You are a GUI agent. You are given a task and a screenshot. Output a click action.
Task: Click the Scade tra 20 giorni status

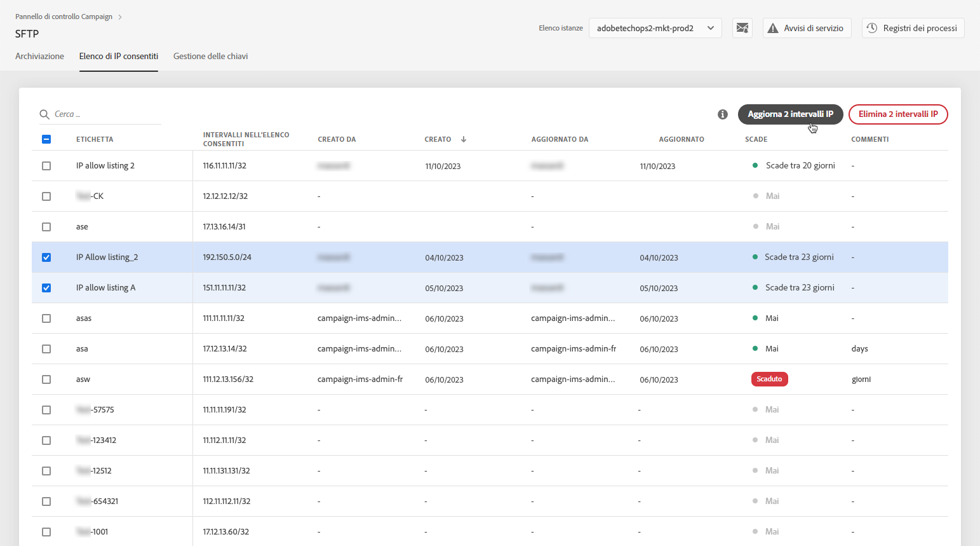pyautogui.click(x=800, y=166)
